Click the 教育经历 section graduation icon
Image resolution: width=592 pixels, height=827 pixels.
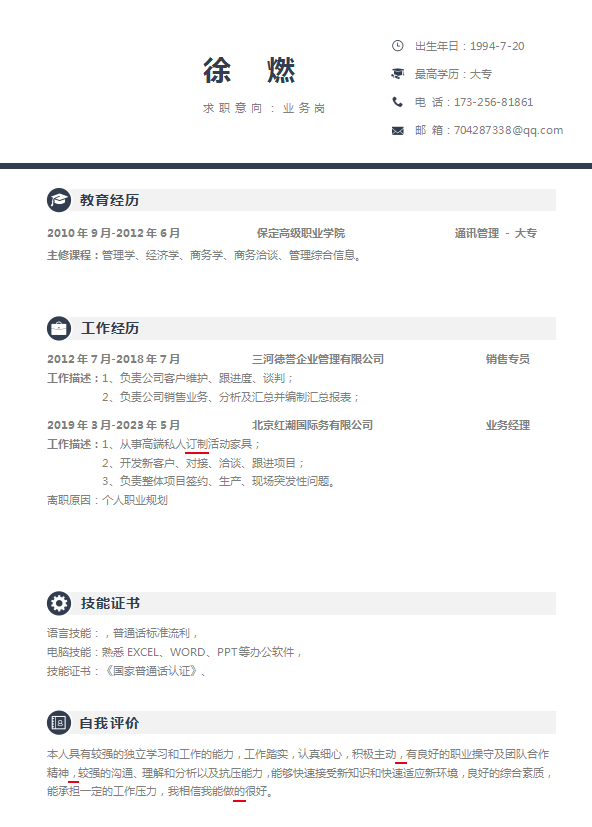59,200
